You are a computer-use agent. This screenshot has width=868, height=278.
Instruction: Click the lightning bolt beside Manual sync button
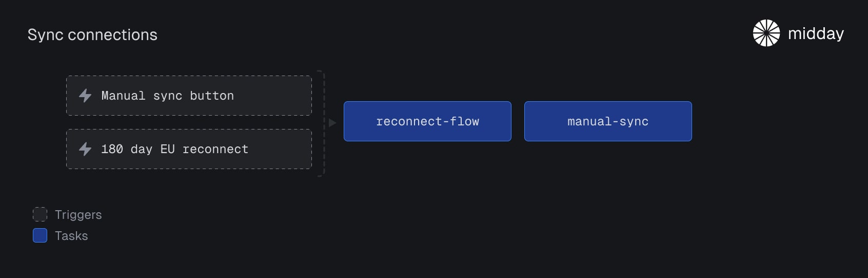(x=85, y=96)
